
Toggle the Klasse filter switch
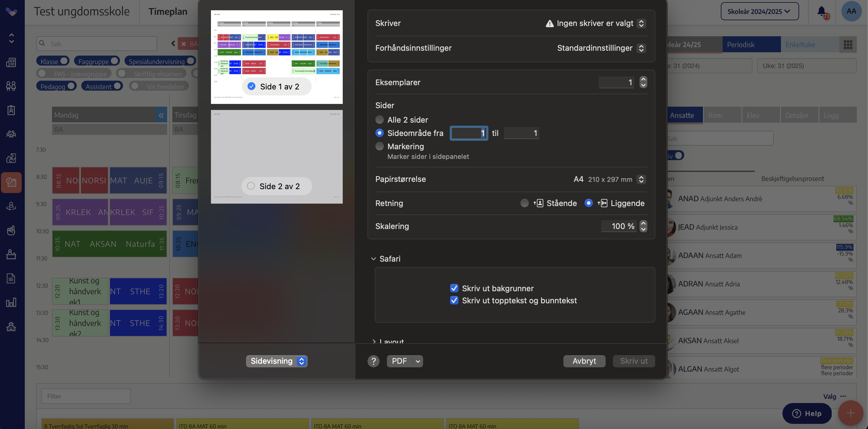click(64, 61)
